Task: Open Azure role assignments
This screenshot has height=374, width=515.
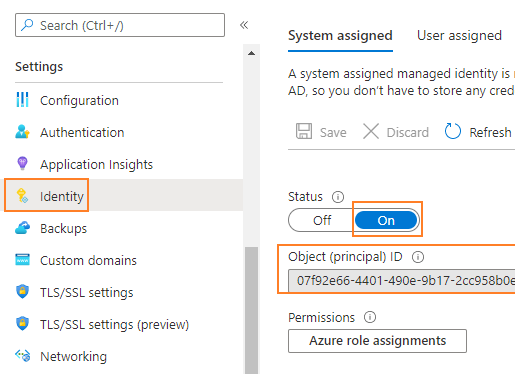Action: point(377,341)
